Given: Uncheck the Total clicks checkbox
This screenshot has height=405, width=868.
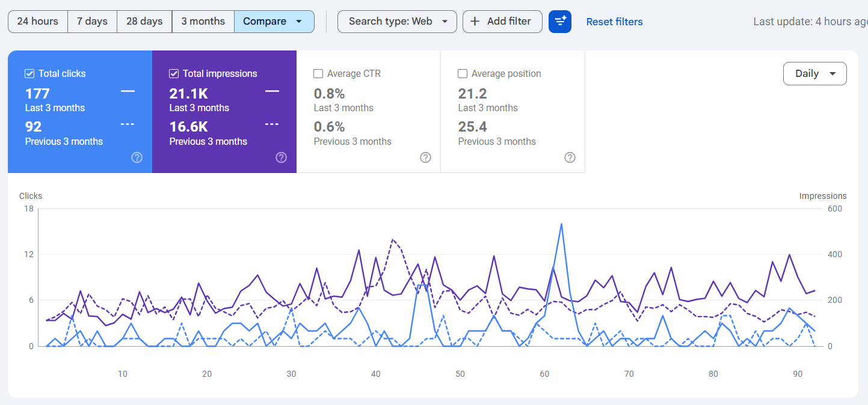Looking at the screenshot, I should [29, 73].
